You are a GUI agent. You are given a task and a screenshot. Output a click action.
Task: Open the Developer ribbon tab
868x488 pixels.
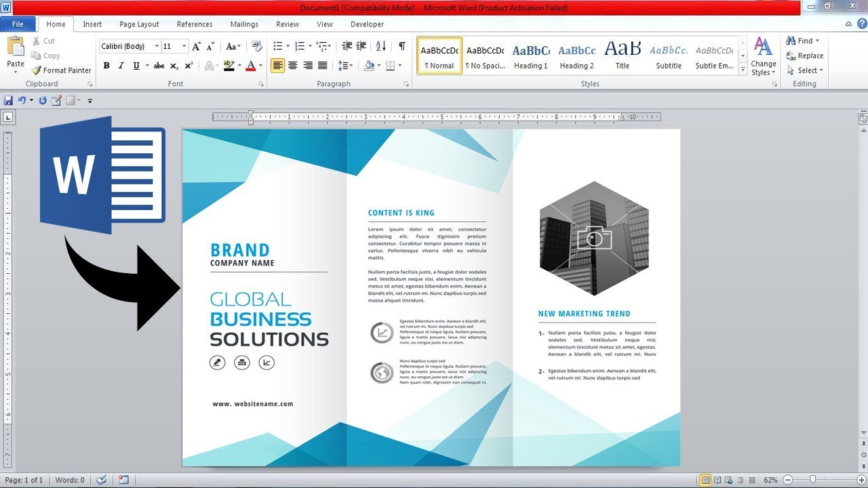click(x=367, y=24)
